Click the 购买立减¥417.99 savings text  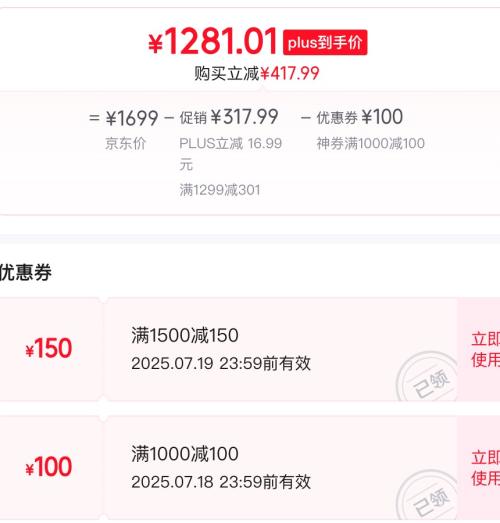point(257,73)
